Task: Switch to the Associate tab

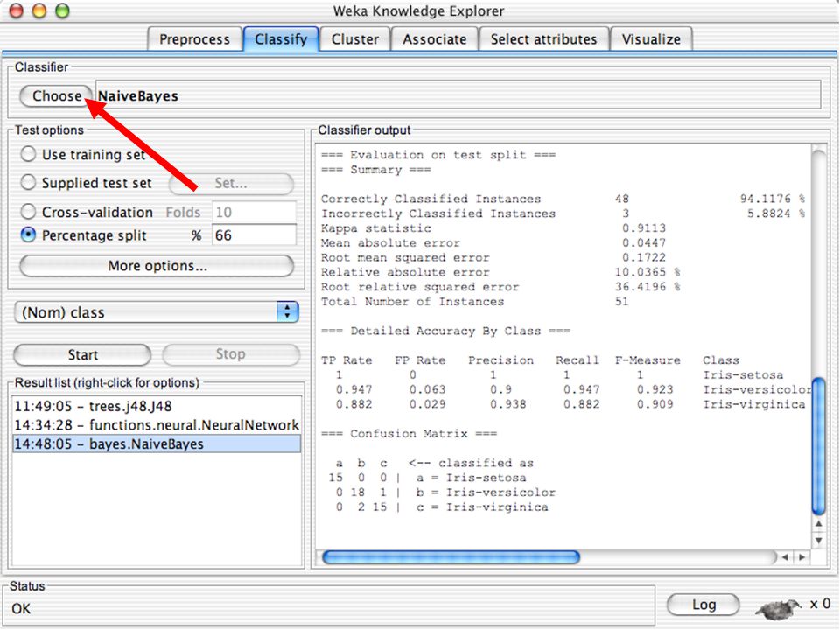Action: click(435, 39)
